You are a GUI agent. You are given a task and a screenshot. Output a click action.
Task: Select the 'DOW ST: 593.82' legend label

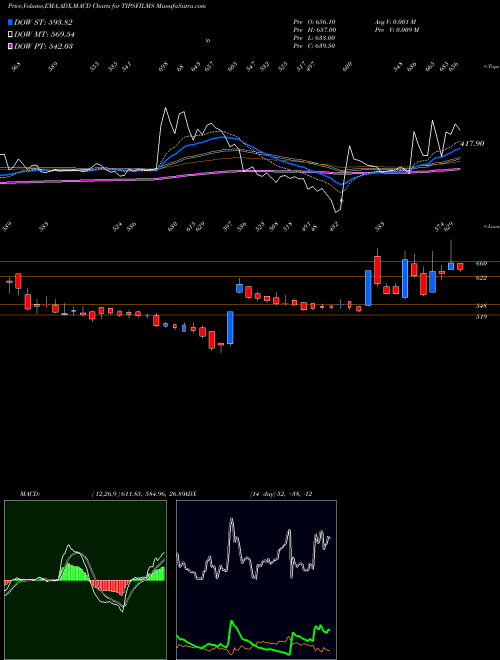click(43, 22)
